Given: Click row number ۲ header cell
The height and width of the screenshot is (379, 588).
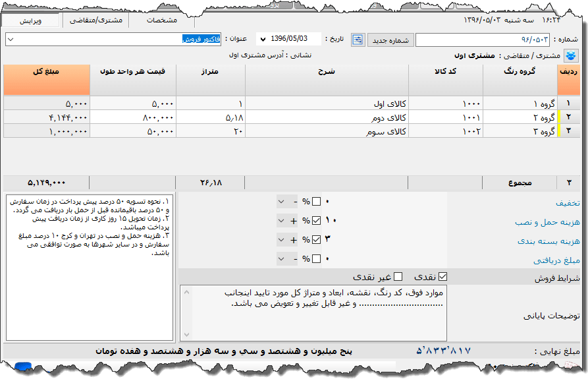Looking at the screenshot, I should (x=569, y=117).
